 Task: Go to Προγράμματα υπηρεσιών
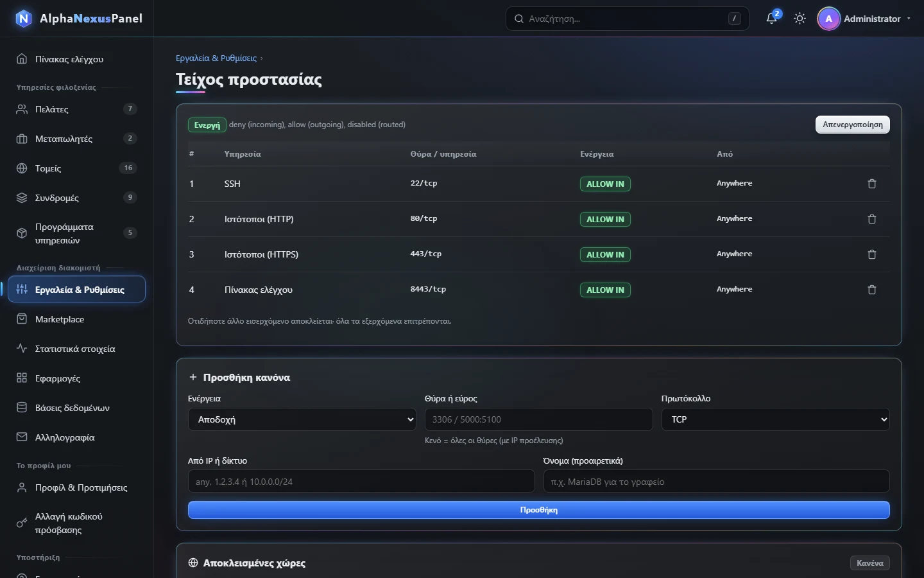(77, 233)
